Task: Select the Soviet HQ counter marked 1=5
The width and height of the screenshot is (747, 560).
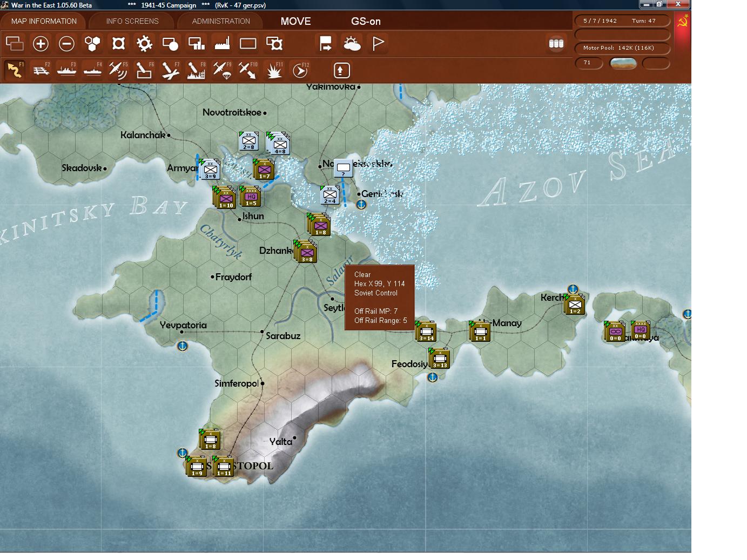Action: point(251,197)
